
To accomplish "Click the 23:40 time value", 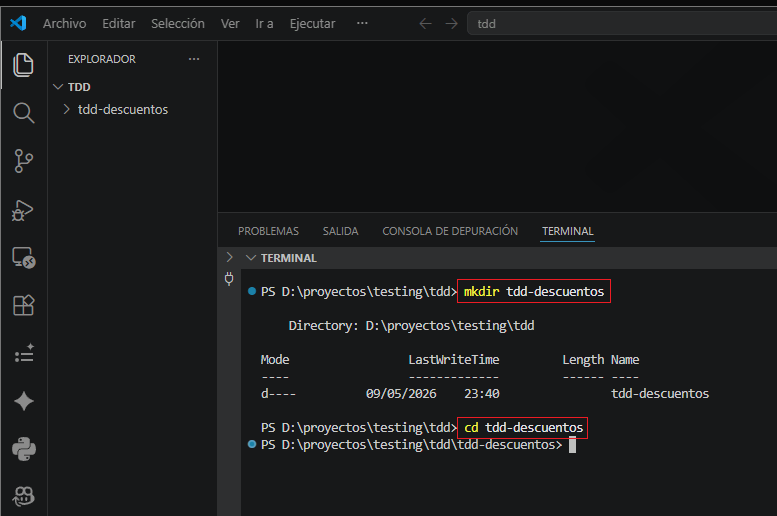I will pyautogui.click(x=482, y=394).
